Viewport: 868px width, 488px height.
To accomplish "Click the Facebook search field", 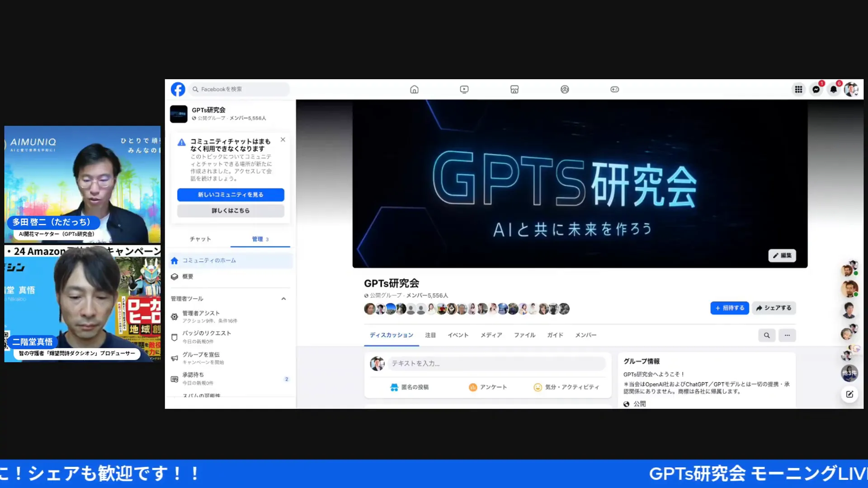I will coord(240,89).
